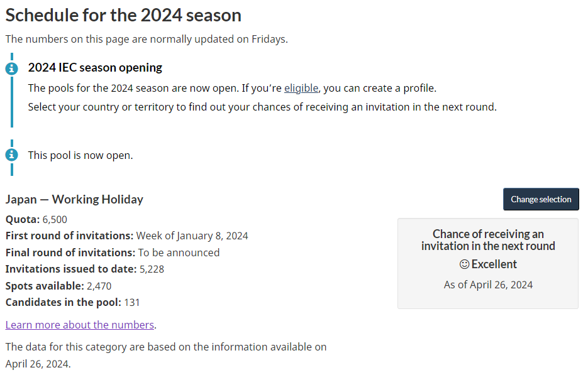Click the Change selection button

(541, 199)
